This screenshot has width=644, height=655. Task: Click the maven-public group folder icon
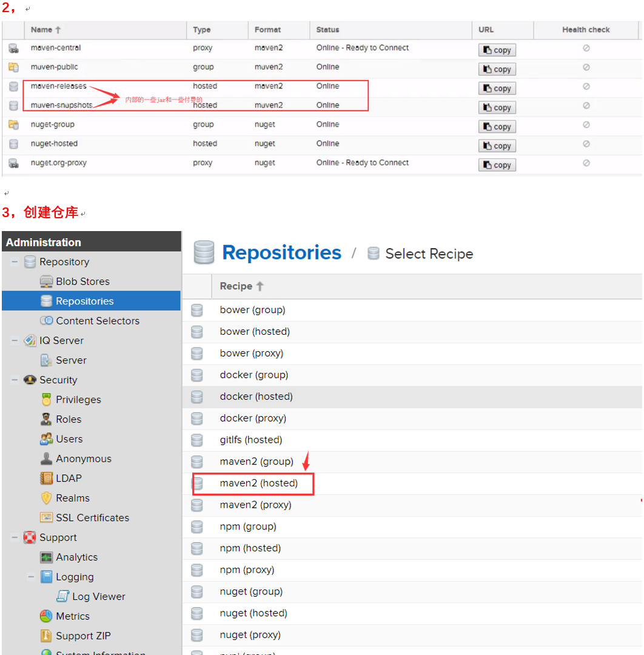coord(13,67)
